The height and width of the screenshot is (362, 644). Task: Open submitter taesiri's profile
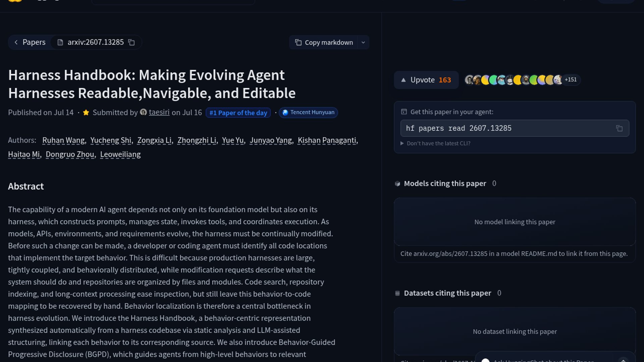(x=159, y=112)
